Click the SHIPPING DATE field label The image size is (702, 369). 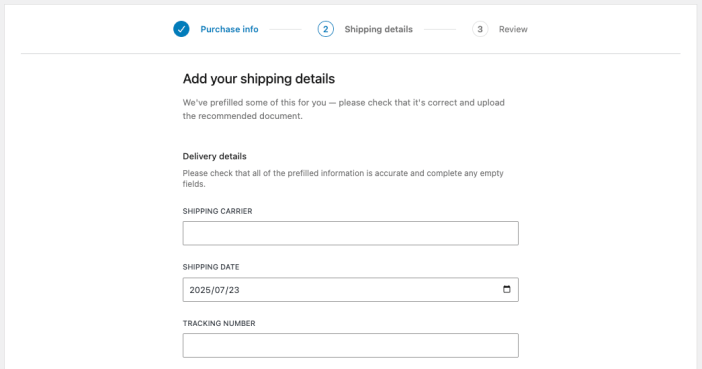pyautogui.click(x=211, y=267)
